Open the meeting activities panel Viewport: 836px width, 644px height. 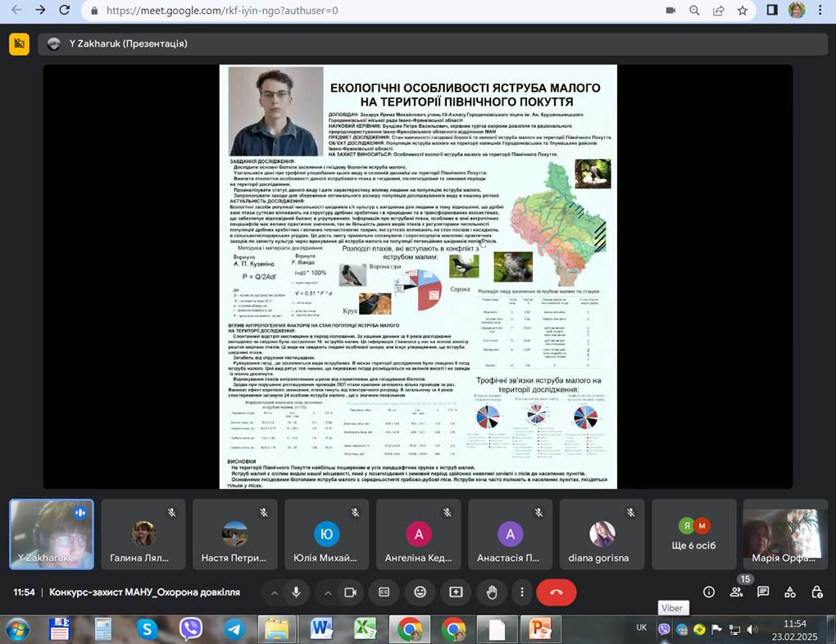click(789, 592)
